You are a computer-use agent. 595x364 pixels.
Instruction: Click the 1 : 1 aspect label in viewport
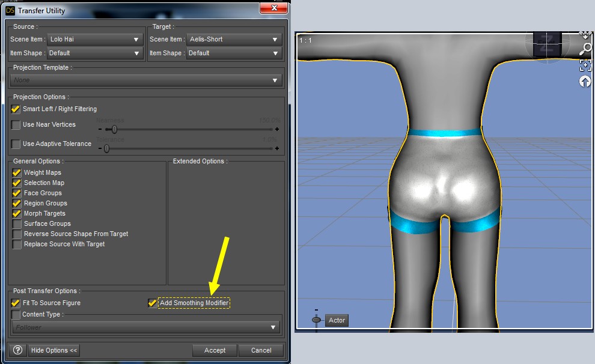(305, 40)
